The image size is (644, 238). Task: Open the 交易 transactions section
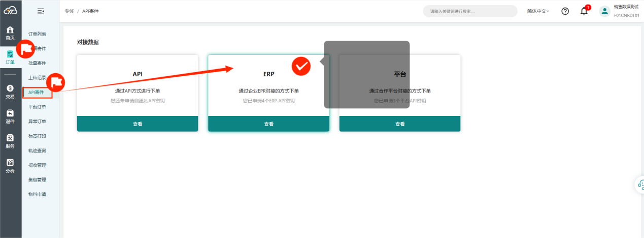10,92
